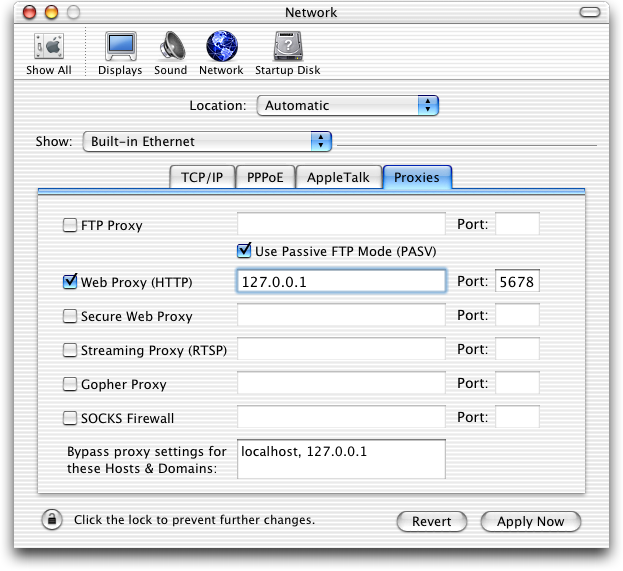Click the Secure Web Proxy address field
The height and width of the screenshot is (571, 623).
coord(341,315)
